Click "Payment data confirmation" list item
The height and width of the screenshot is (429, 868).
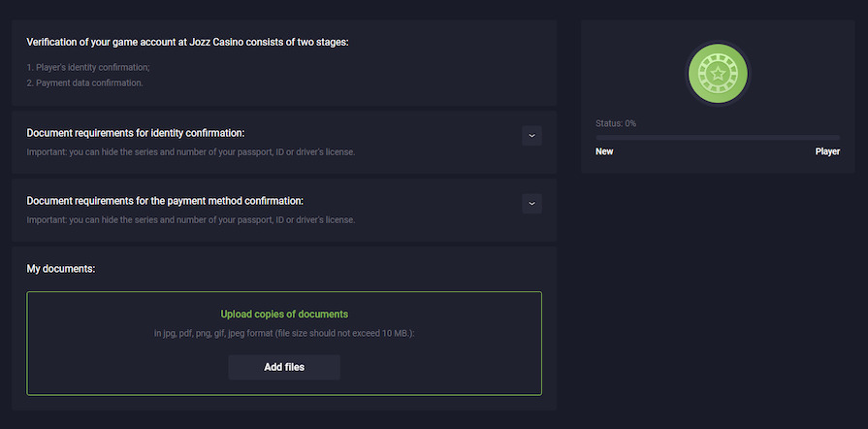point(84,82)
